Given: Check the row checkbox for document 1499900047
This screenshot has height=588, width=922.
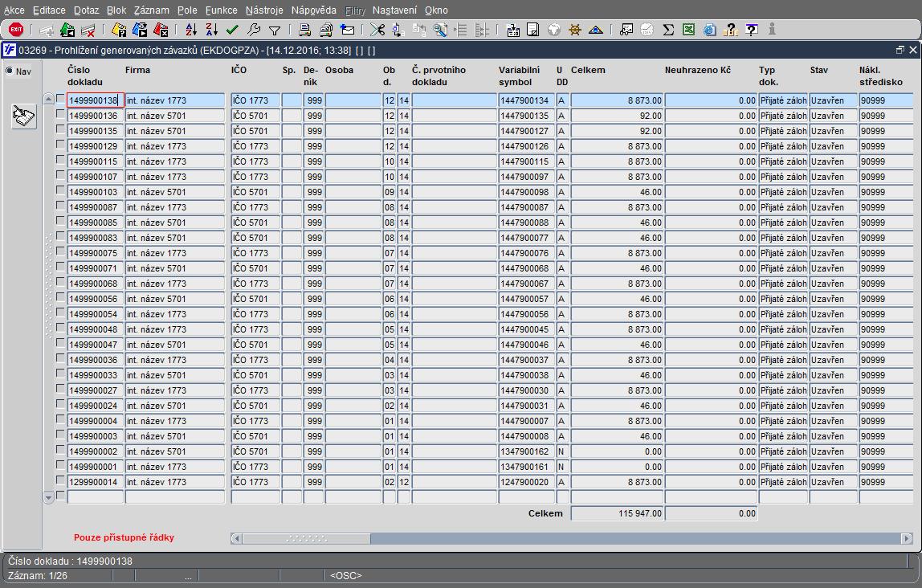Looking at the screenshot, I should [x=60, y=343].
